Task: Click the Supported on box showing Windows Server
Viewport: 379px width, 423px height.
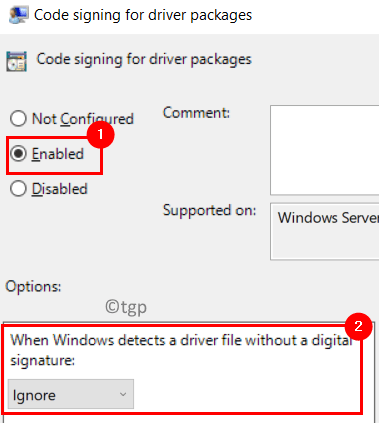Action: pyautogui.click(x=324, y=231)
